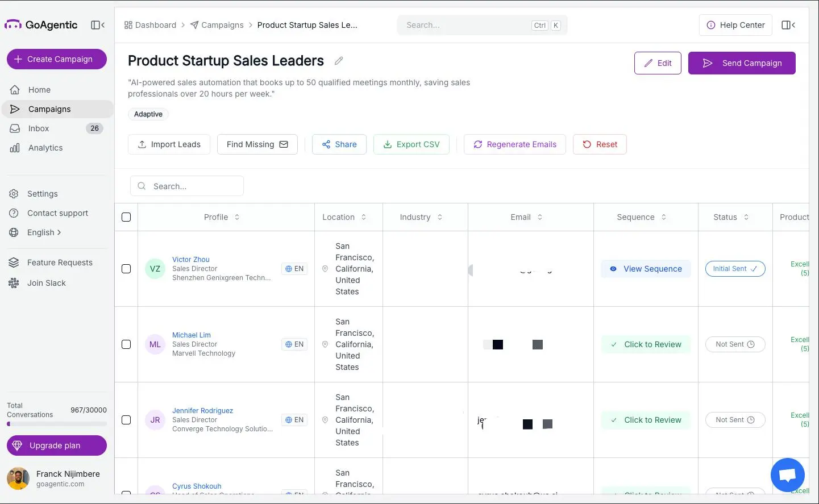Click the Total Conversations progress bar
Image resolution: width=819 pixels, height=504 pixels.
(x=57, y=424)
